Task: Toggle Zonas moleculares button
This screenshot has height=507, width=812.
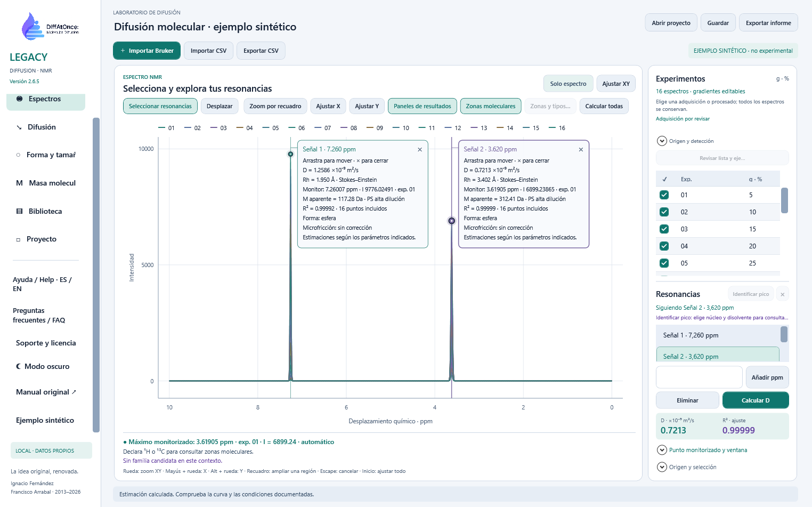Action: coord(491,106)
